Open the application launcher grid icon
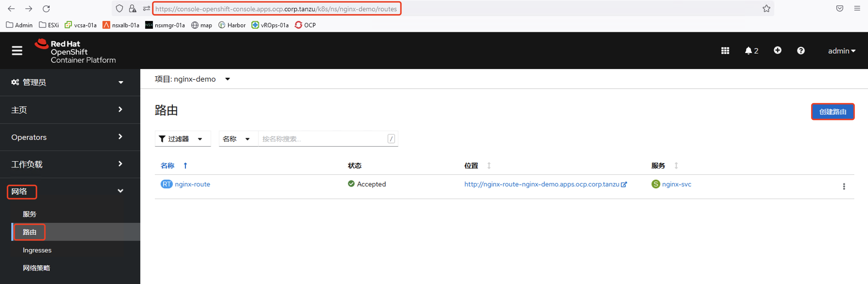Viewport: 868px width, 284px height. pyautogui.click(x=725, y=50)
